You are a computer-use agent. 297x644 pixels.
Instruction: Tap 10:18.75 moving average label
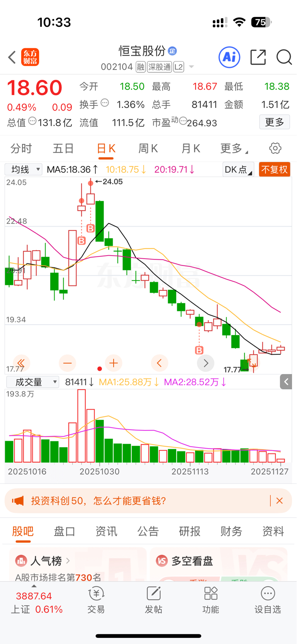click(126, 169)
